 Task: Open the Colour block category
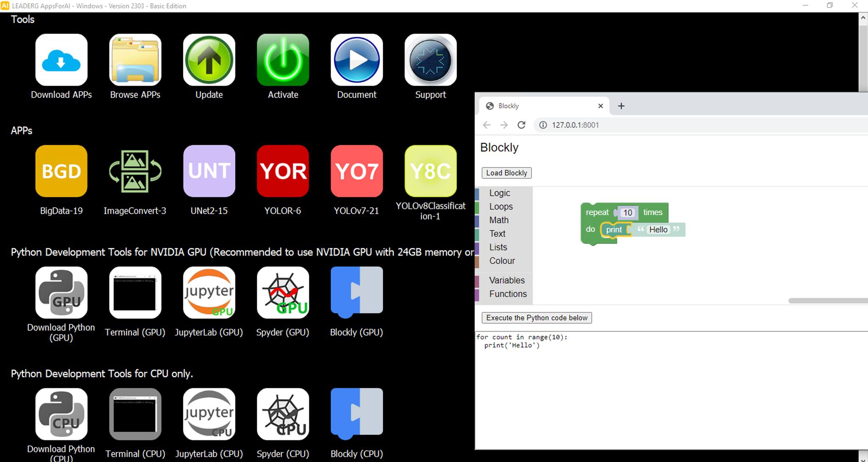click(x=504, y=261)
